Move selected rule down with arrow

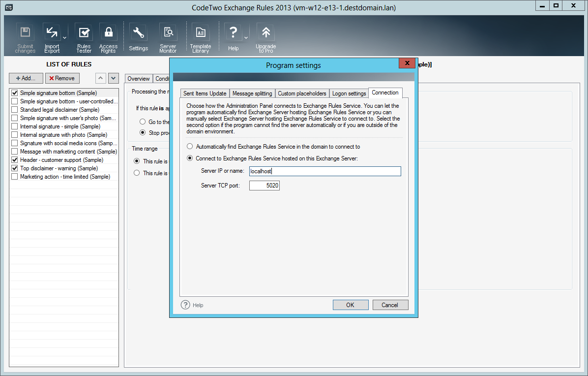114,78
